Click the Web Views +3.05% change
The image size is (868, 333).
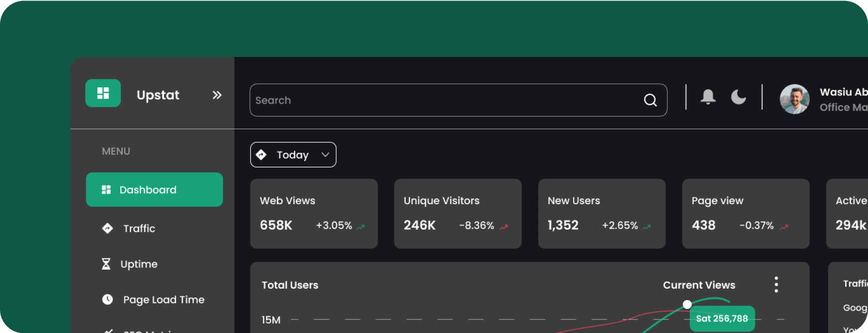tap(334, 226)
